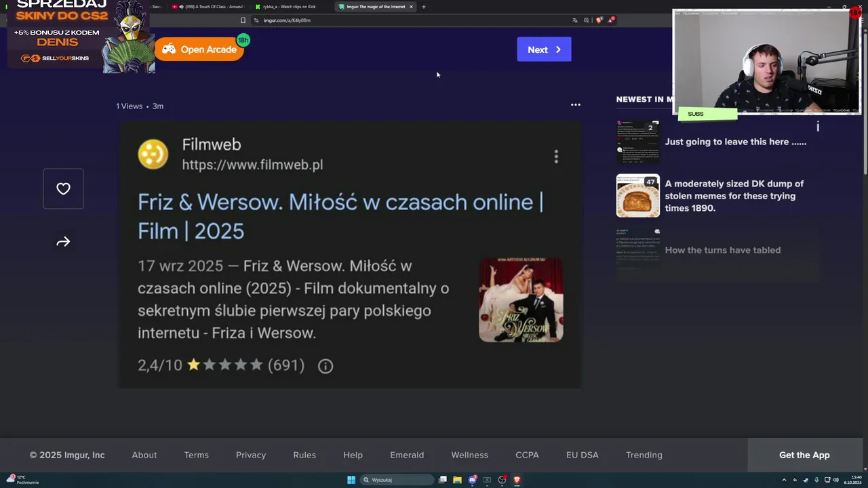
Task: Click the Next button
Action: (x=544, y=49)
